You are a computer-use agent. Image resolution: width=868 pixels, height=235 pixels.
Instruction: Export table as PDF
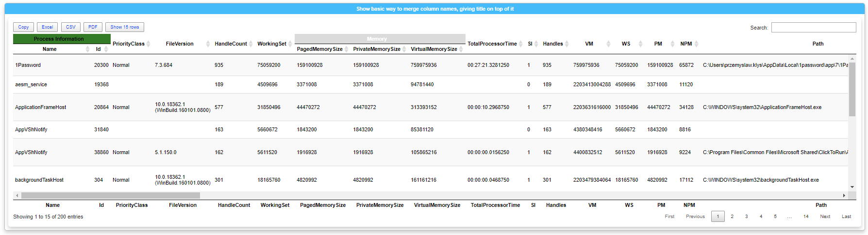pos(93,27)
